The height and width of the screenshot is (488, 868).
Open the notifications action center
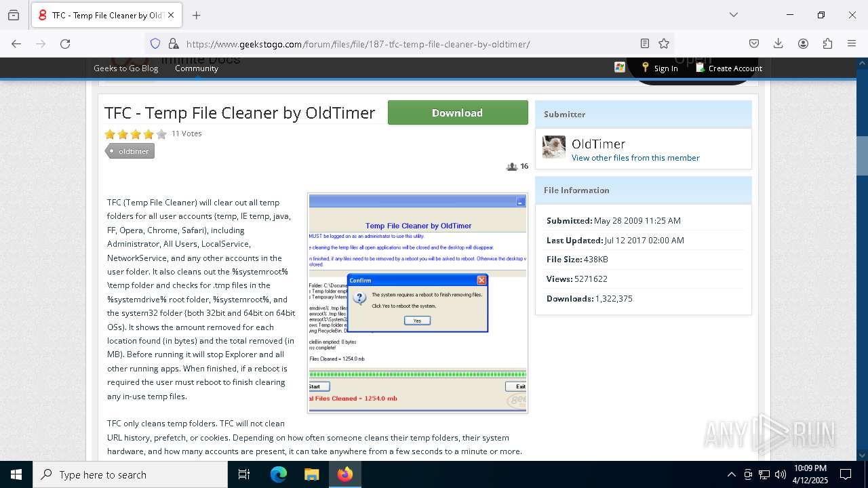click(846, 474)
